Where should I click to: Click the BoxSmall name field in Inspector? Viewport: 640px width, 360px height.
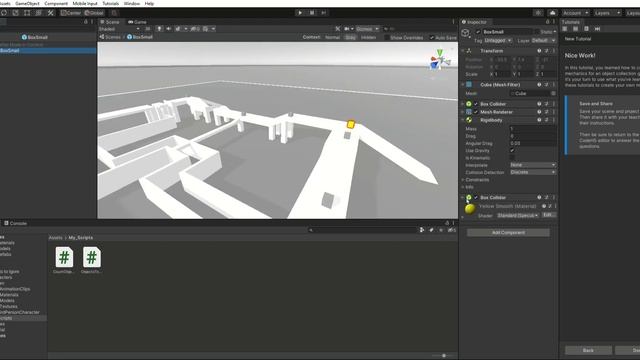pyautogui.click(x=508, y=32)
